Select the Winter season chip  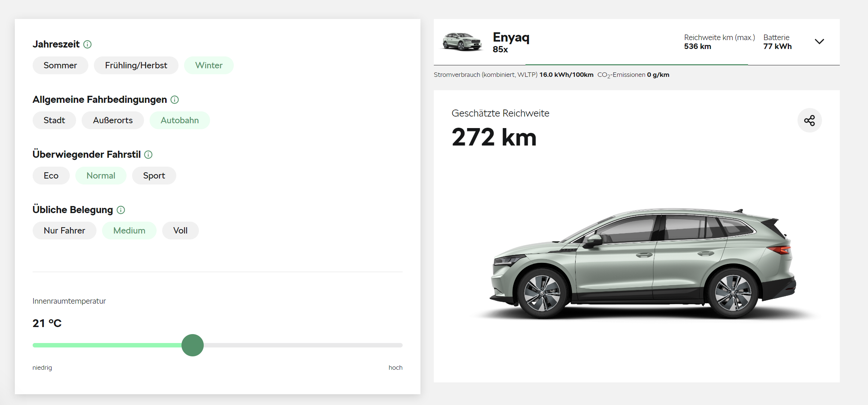pyautogui.click(x=209, y=65)
